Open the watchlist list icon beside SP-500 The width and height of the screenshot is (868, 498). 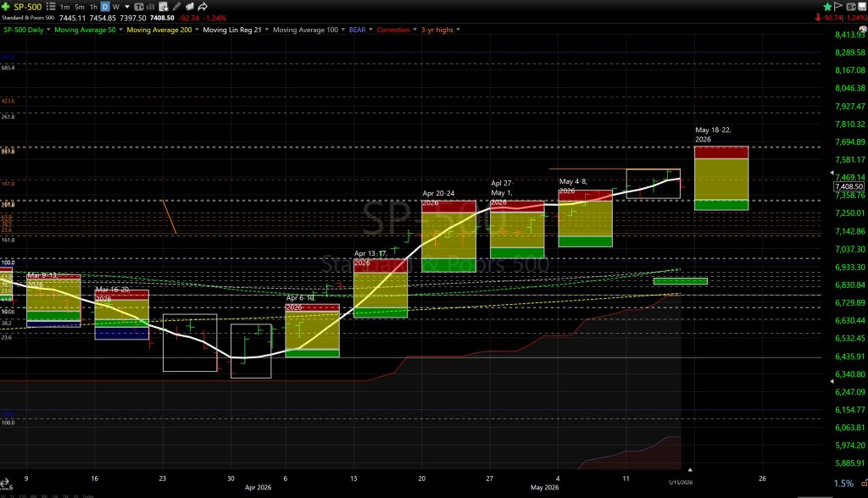tap(50, 7)
